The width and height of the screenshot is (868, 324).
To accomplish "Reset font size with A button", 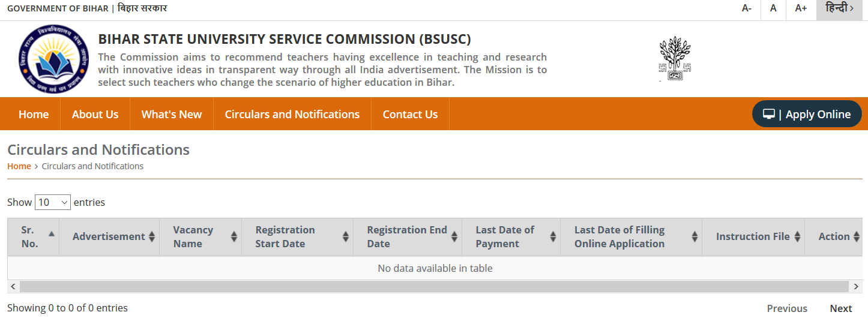I will pos(773,8).
